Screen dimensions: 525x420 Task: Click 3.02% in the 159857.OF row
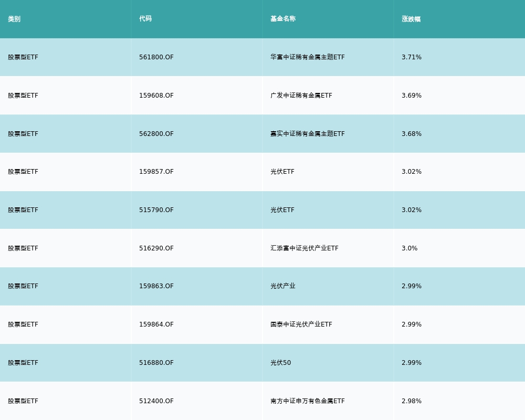click(412, 172)
